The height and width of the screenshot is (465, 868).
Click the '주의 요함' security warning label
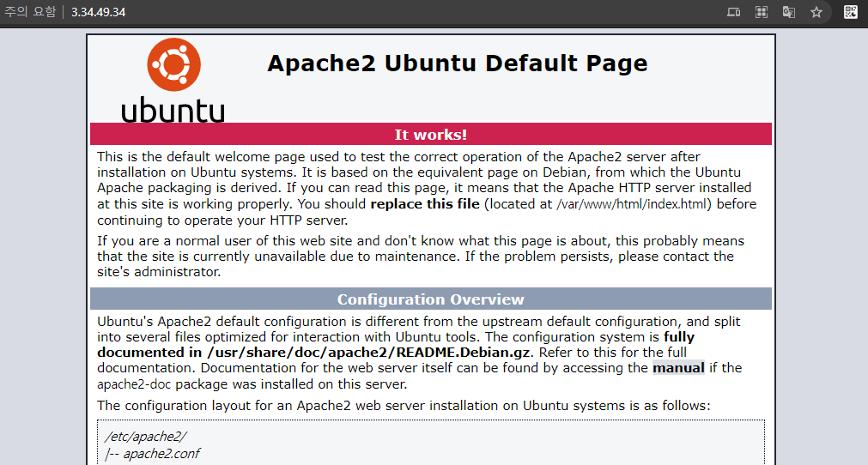(30, 12)
